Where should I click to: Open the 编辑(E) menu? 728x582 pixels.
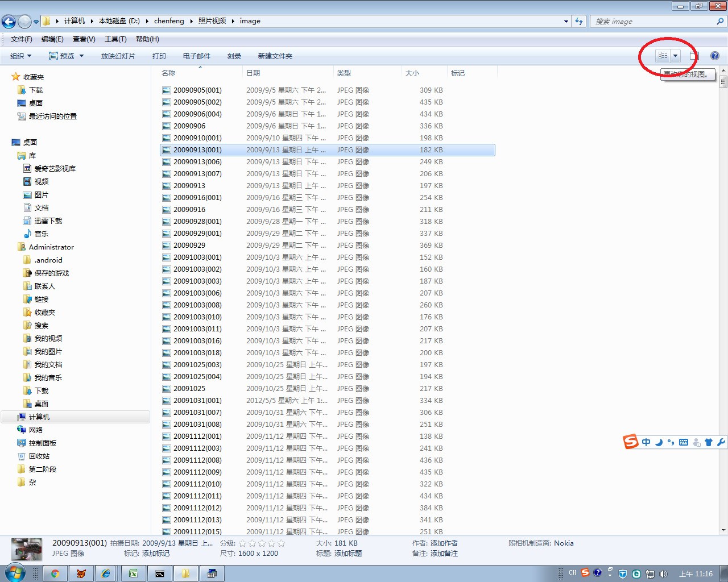point(52,39)
